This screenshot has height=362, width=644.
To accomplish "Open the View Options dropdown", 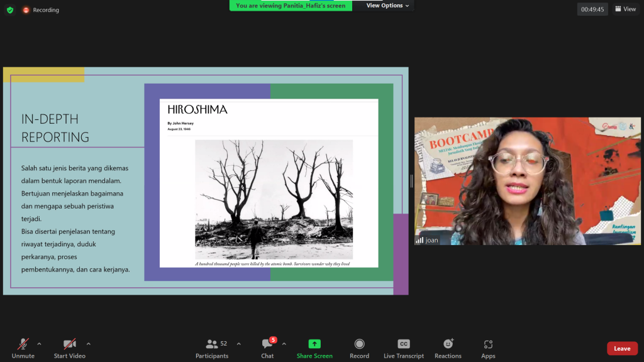I will coord(387,5).
